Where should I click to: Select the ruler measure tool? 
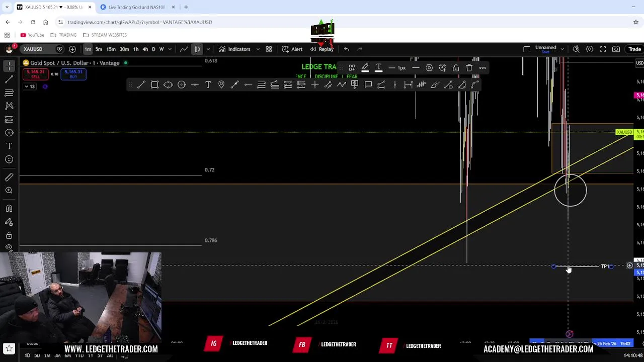[9, 177]
